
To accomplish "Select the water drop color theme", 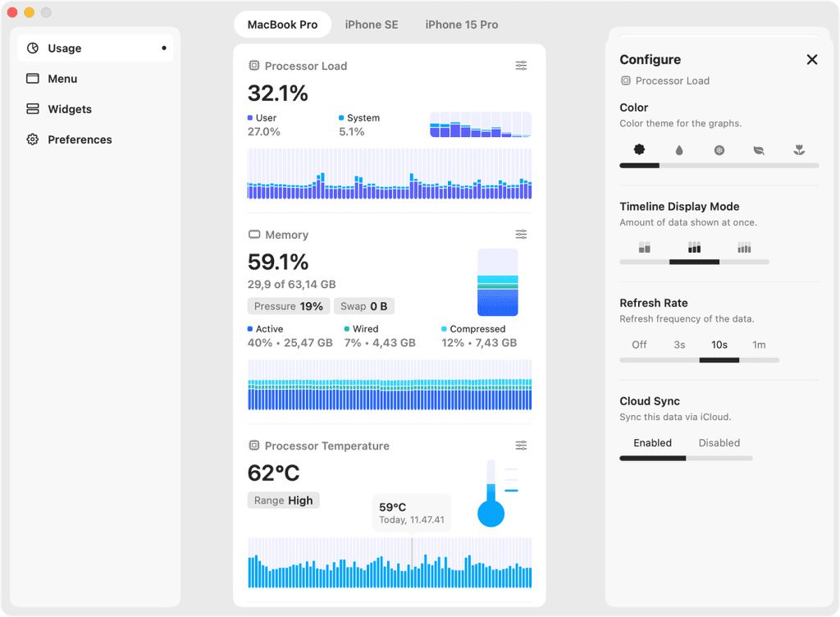I will (x=679, y=150).
